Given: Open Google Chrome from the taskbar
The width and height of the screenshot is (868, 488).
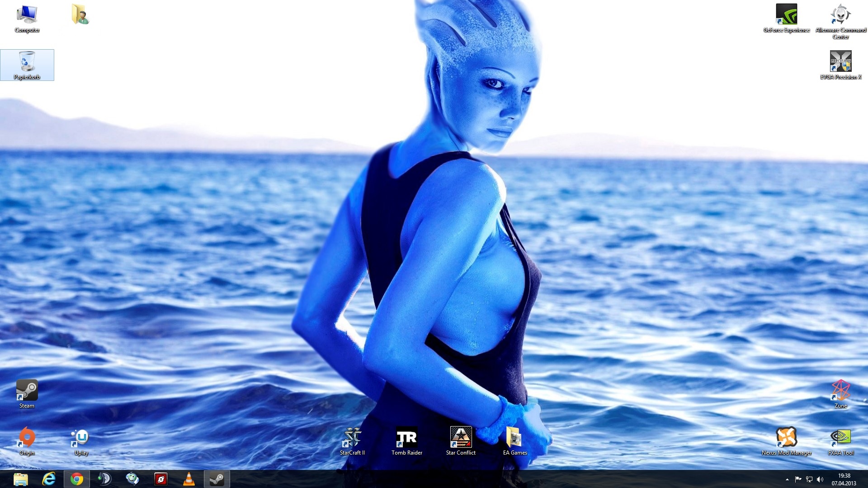Looking at the screenshot, I should click(x=77, y=479).
